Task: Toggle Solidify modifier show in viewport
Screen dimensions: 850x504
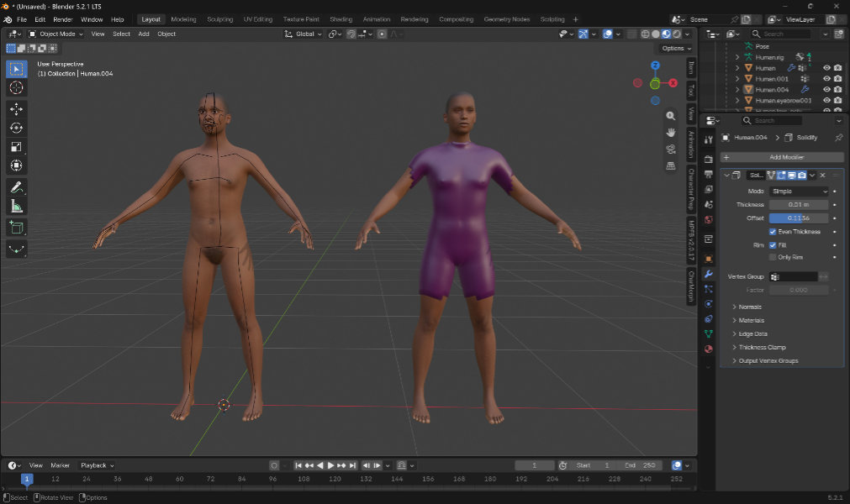Action: point(791,176)
